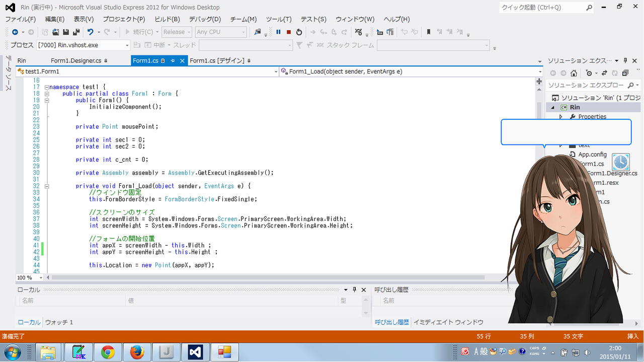This screenshot has width=644, height=362.
Task: Click the Navigate Backward arrow in toolbar
Action: point(15,32)
